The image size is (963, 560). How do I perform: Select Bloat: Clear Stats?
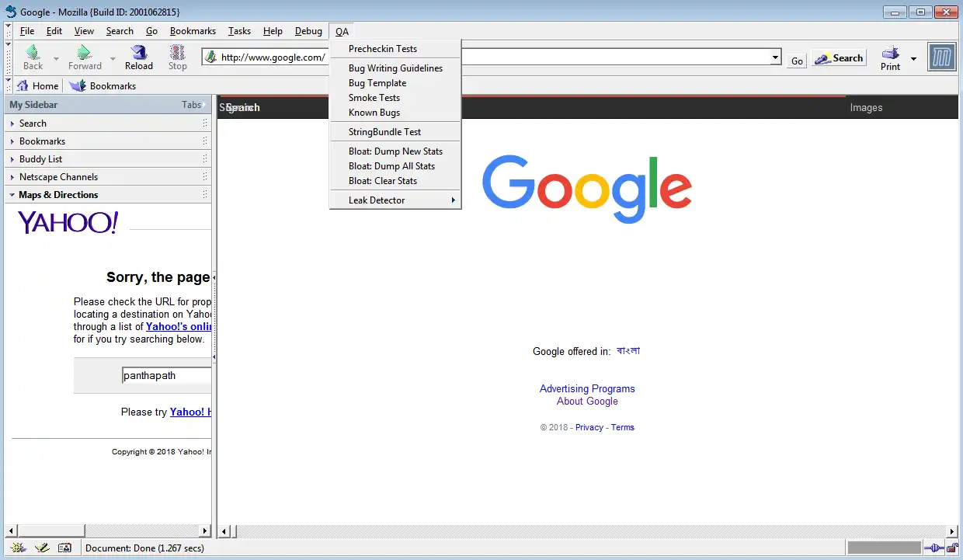click(395, 181)
